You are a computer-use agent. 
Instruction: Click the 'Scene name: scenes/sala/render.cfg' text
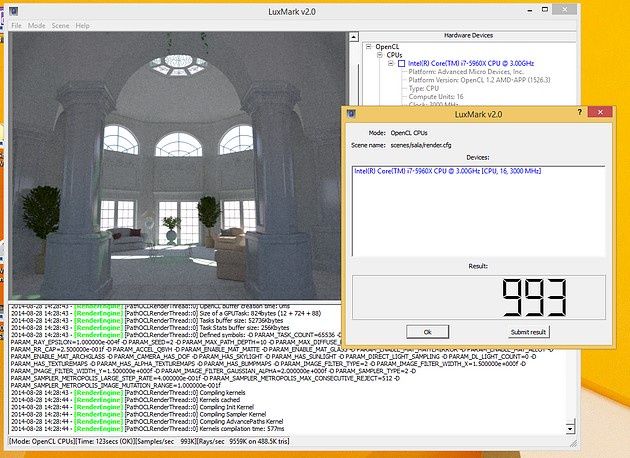pos(401,145)
